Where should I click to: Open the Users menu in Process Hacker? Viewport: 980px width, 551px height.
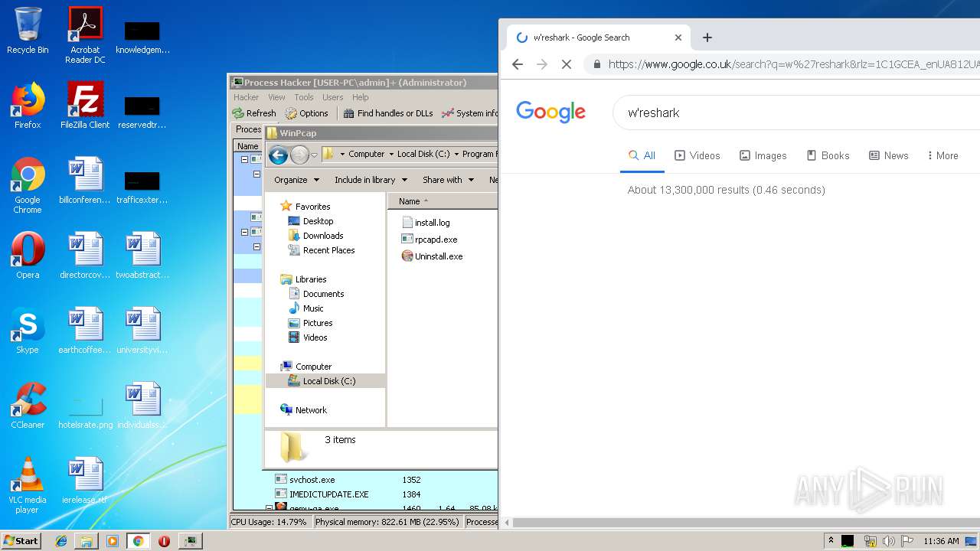(x=332, y=97)
